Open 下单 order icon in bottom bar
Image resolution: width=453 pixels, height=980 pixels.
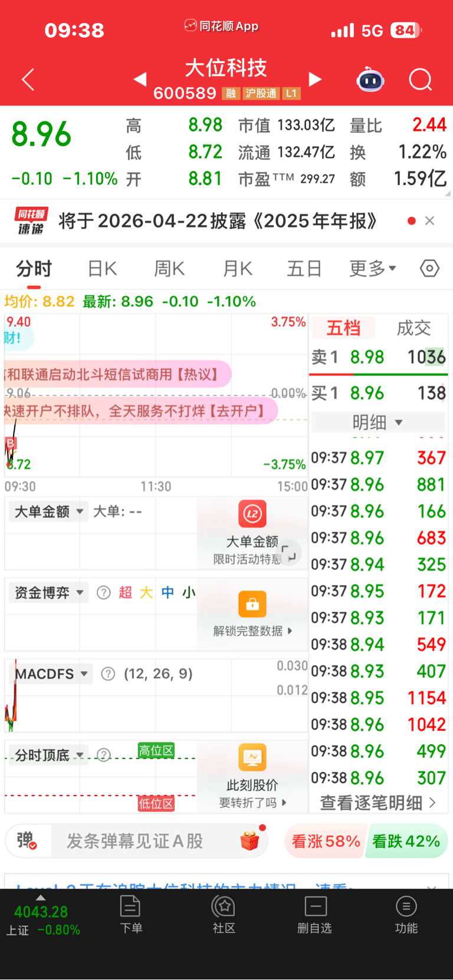point(130,915)
